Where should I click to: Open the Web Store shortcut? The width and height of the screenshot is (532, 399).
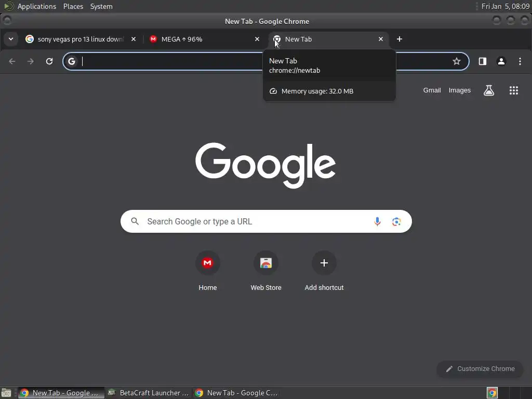[266, 271]
